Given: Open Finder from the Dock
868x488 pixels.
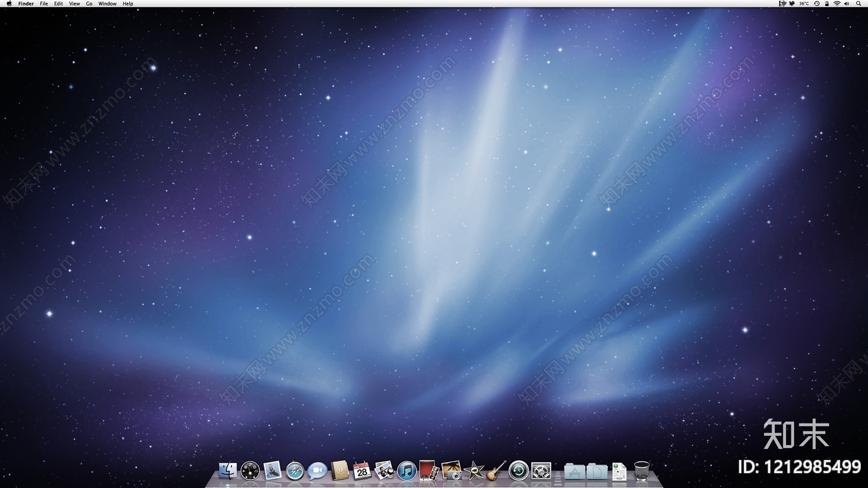Looking at the screenshot, I should click(228, 471).
